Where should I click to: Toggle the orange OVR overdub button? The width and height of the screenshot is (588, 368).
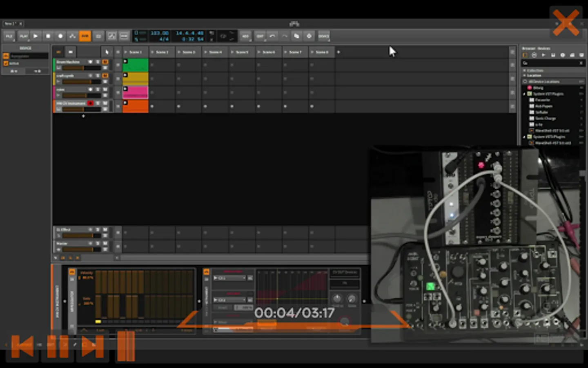click(85, 36)
